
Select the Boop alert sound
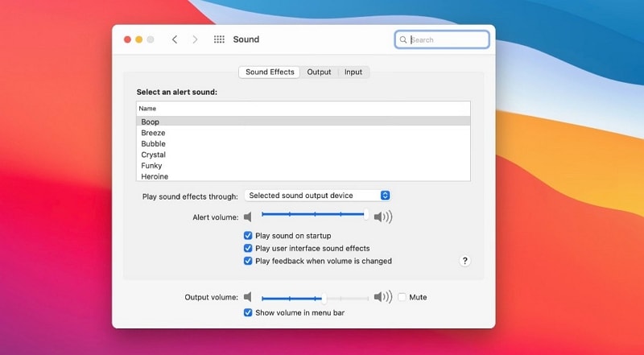303,122
